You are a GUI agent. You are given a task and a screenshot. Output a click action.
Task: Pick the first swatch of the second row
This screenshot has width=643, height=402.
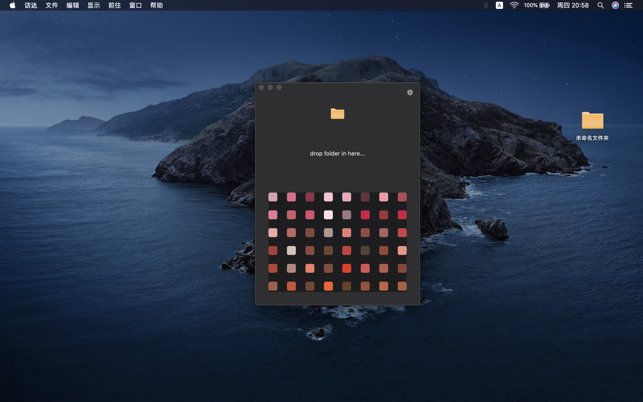pos(273,215)
